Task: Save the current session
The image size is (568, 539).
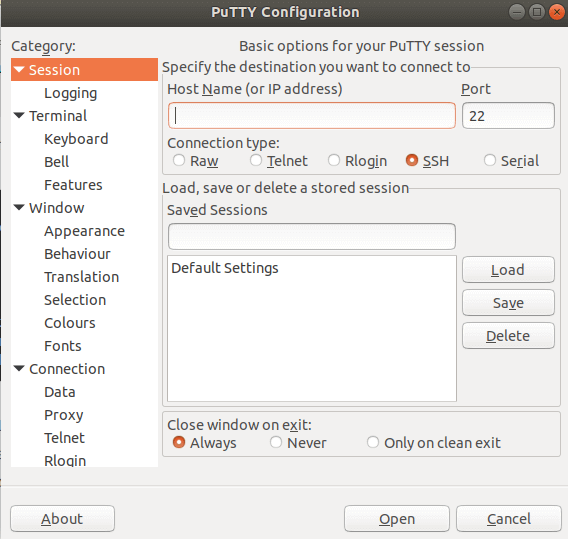Action: pyautogui.click(x=508, y=303)
